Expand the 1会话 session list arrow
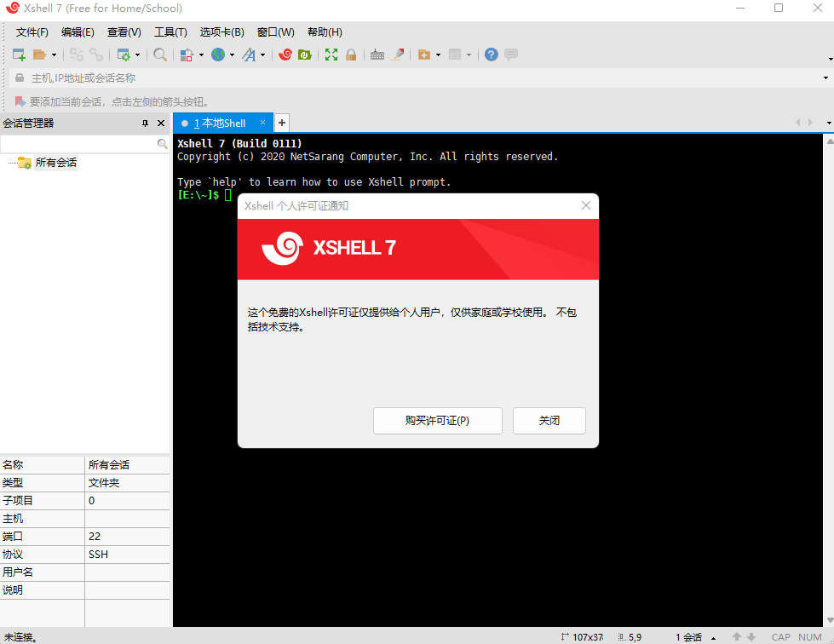Screen dimensions: 834x644 pyautogui.click(x=713, y=636)
